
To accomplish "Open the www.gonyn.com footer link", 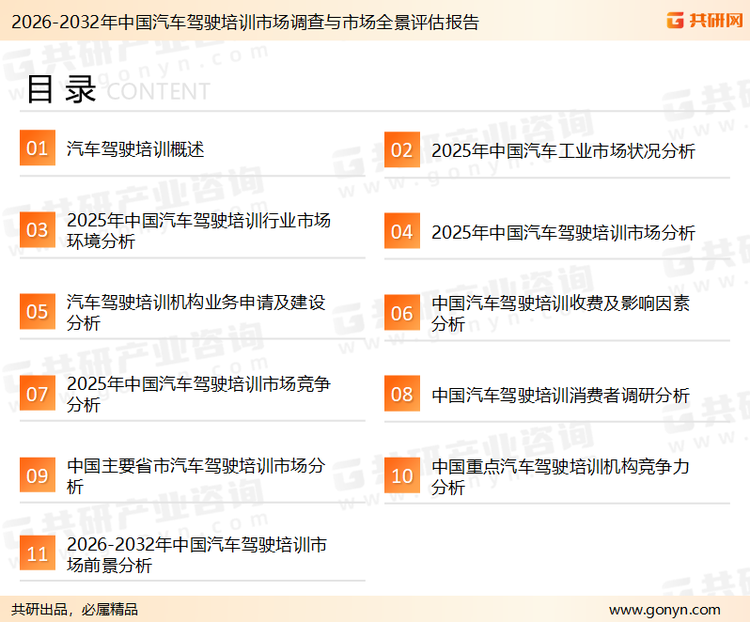I will pyautogui.click(x=664, y=610).
